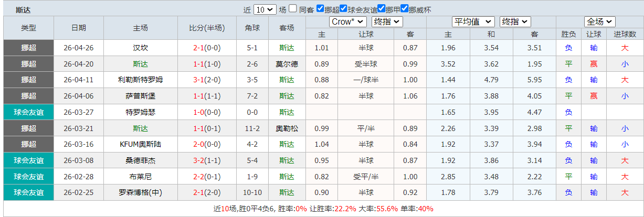Click score 1-0(0-0) of 特罗姆瑟 match
This screenshot has height=217, width=644.
pos(207,113)
